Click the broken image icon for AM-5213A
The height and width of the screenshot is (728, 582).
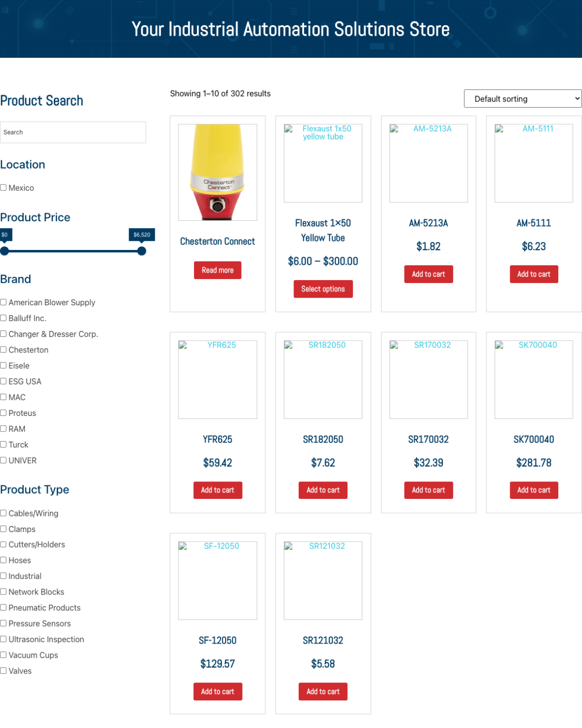tap(394, 129)
